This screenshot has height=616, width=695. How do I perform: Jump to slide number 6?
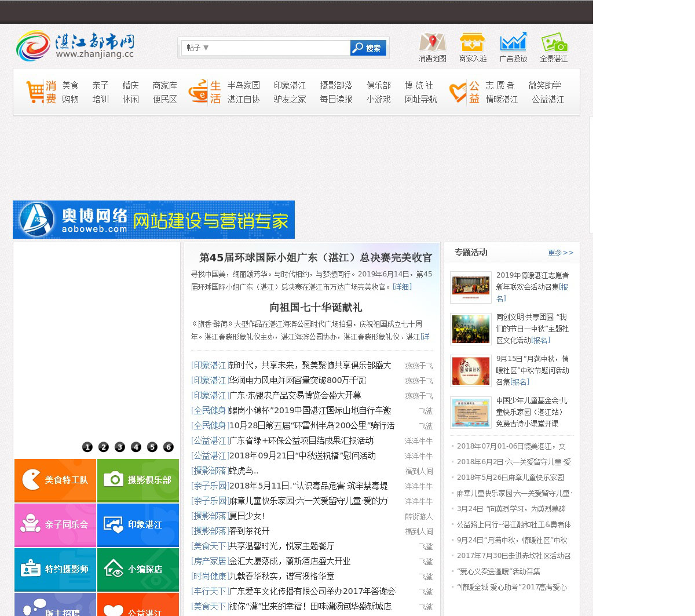[169, 447]
